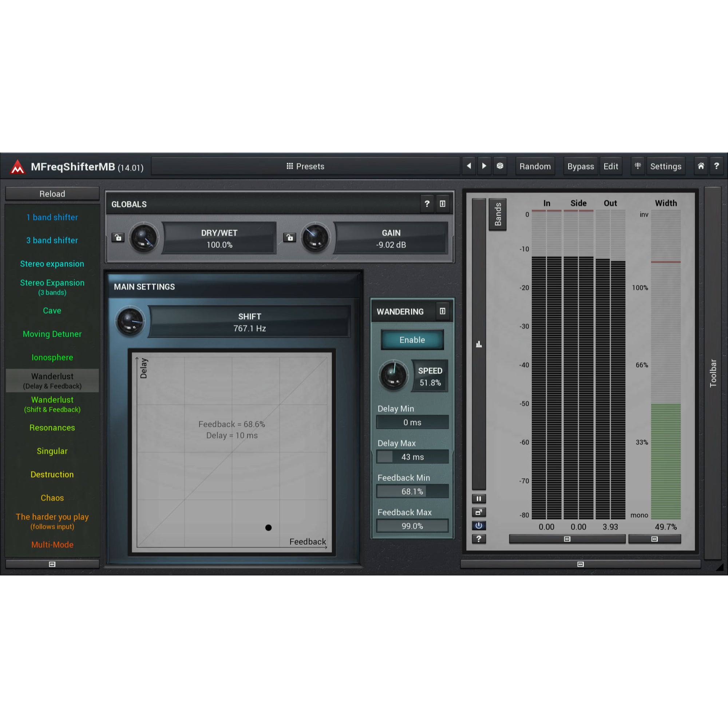
Task: Click the MeldaProduction logo icon
Action: coord(17,167)
